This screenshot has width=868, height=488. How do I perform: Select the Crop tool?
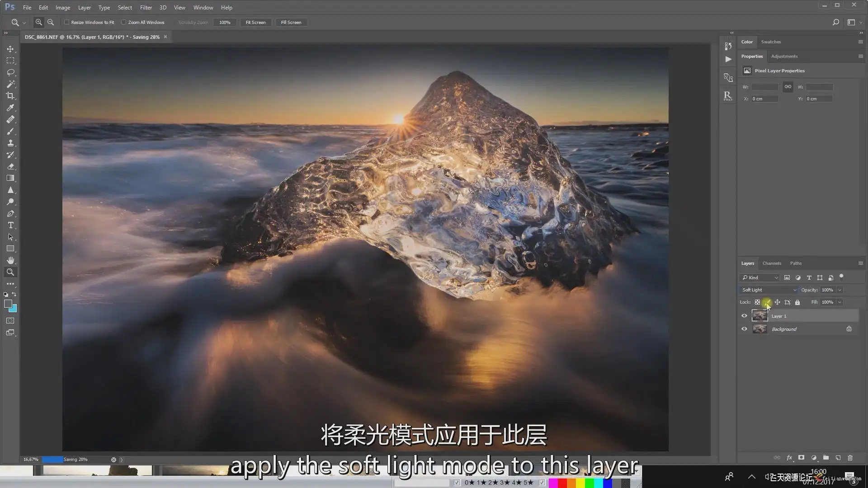(10, 96)
